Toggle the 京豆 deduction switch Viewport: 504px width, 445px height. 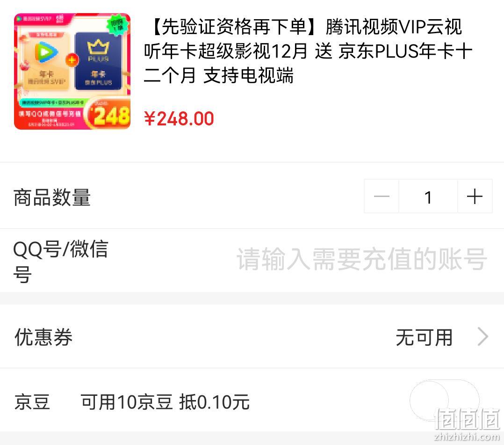pos(445,401)
